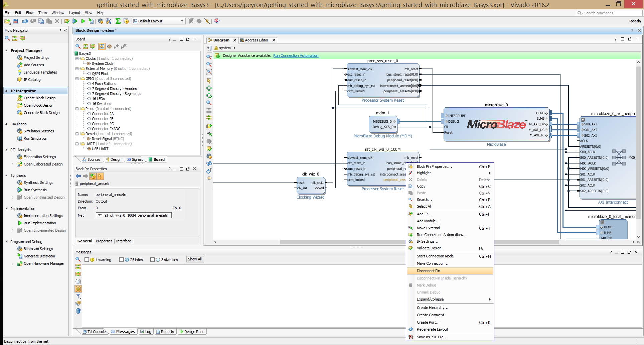Click the Regenerate Layout icon in Diagram toolbar

click(209, 163)
